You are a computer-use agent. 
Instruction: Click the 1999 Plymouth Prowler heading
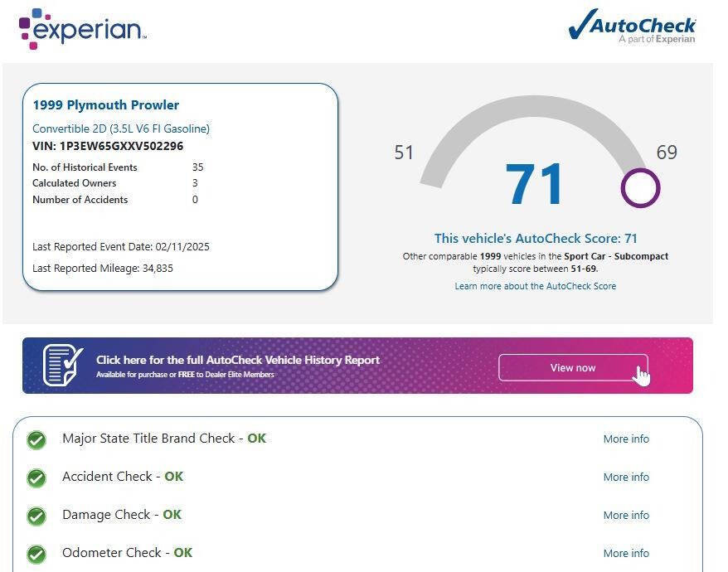click(105, 105)
